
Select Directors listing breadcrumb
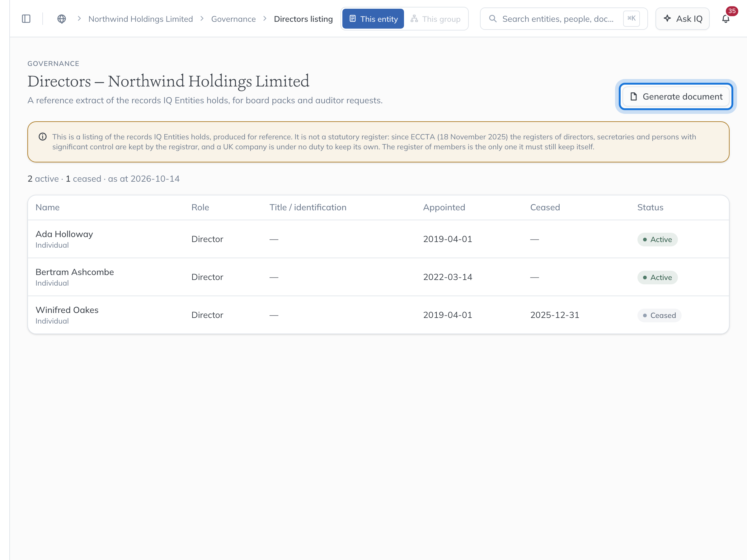(x=303, y=19)
